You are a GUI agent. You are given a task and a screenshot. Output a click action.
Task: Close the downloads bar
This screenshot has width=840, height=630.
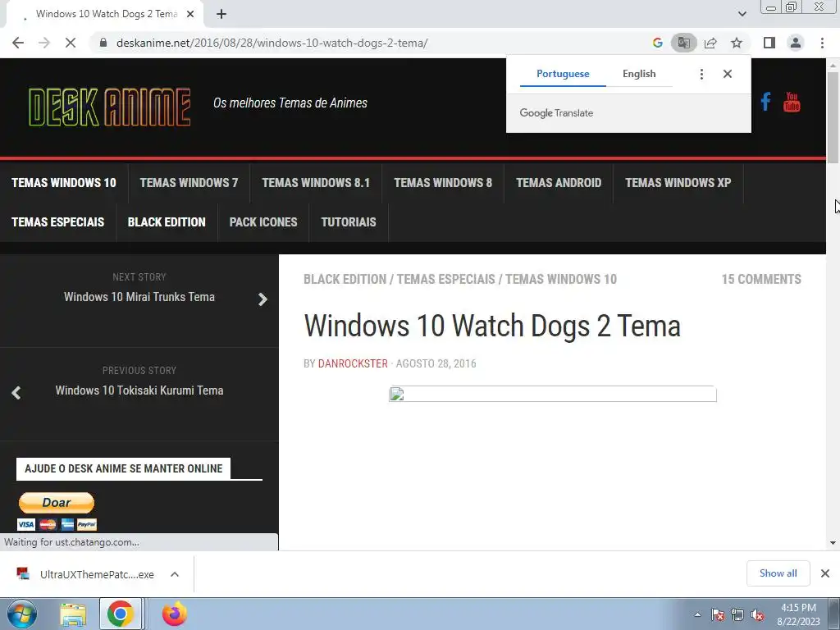pos(825,573)
